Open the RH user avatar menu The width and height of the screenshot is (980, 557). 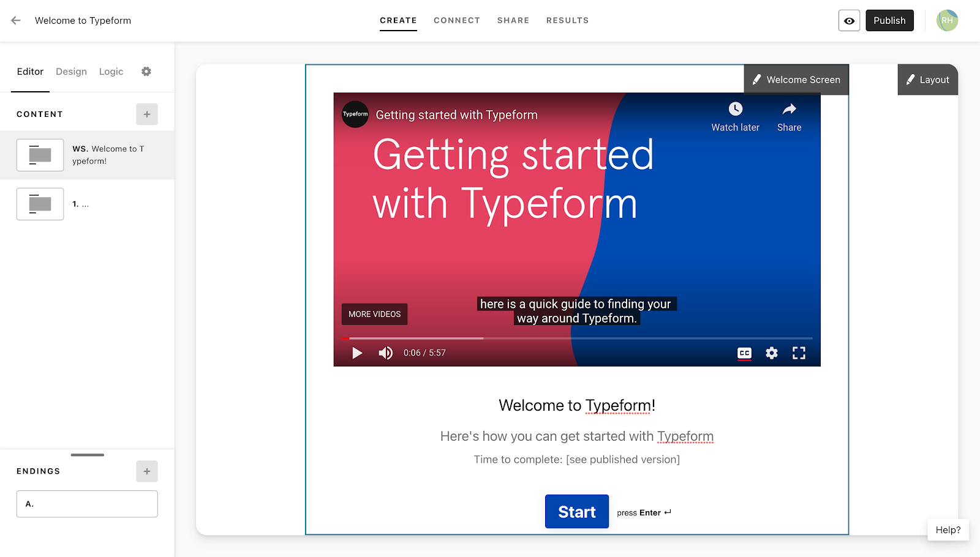tap(947, 20)
